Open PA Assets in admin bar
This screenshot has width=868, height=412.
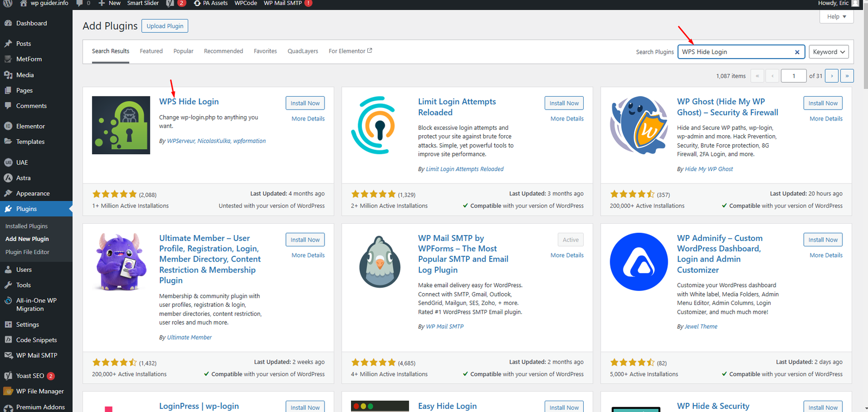[210, 3]
